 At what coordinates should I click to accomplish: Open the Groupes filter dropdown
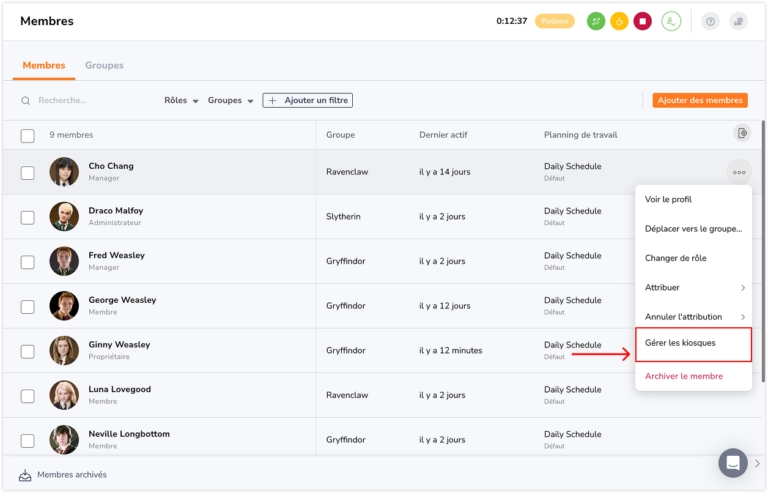click(x=230, y=100)
